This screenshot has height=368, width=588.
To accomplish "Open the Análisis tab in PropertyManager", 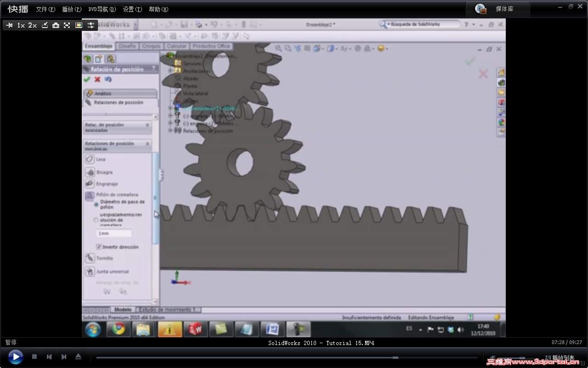I will tap(120, 93).
